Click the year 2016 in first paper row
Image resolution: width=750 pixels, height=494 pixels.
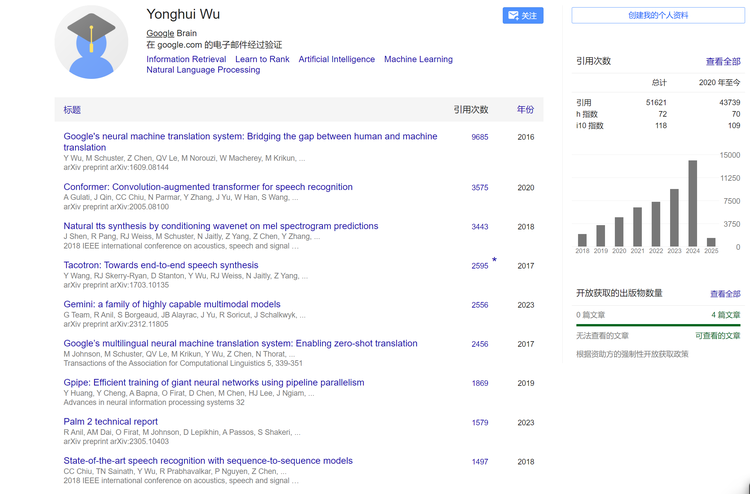pos(526,137)
